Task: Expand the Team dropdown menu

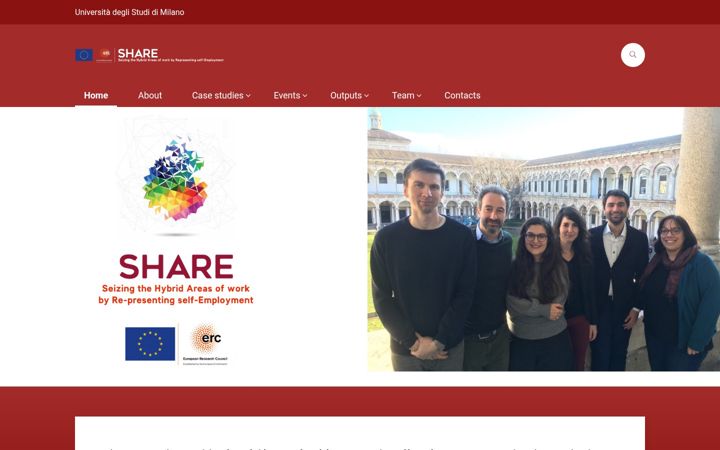Action: point(406,96)
